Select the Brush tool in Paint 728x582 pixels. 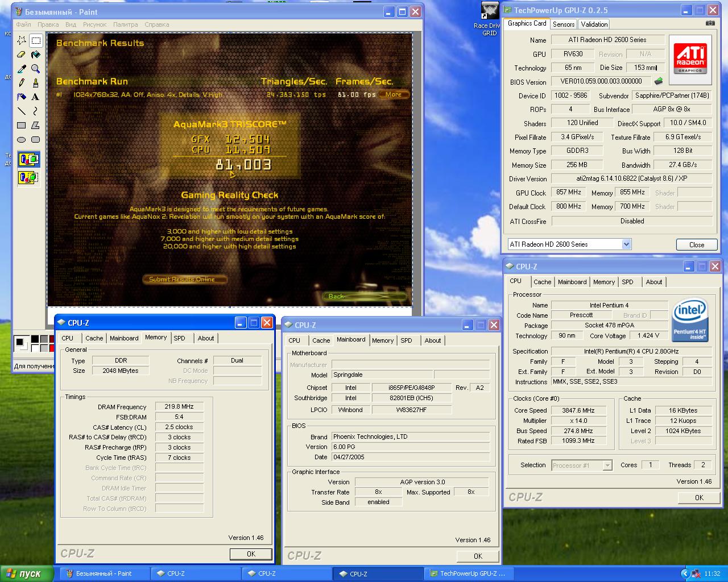pyautogui.click(x=35, y=83)
